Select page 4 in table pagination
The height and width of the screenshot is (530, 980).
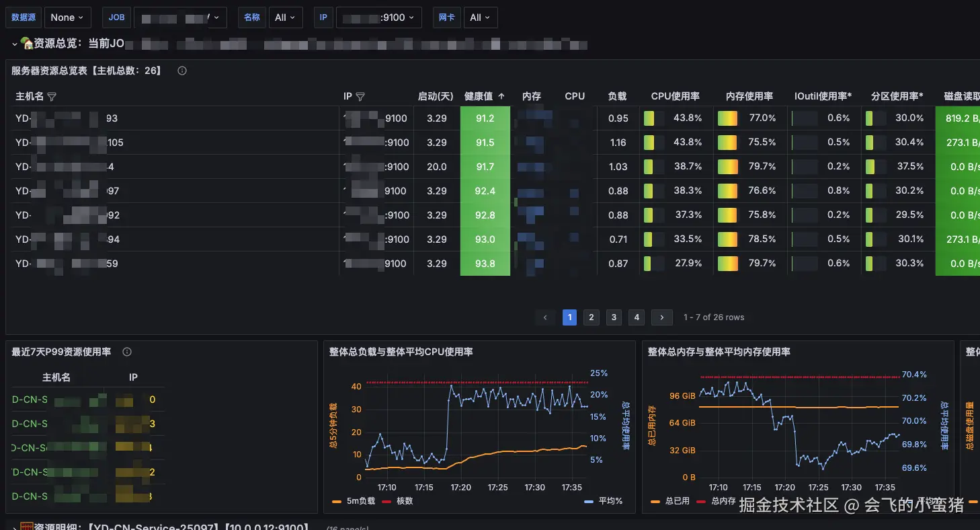tap(637, 317)
